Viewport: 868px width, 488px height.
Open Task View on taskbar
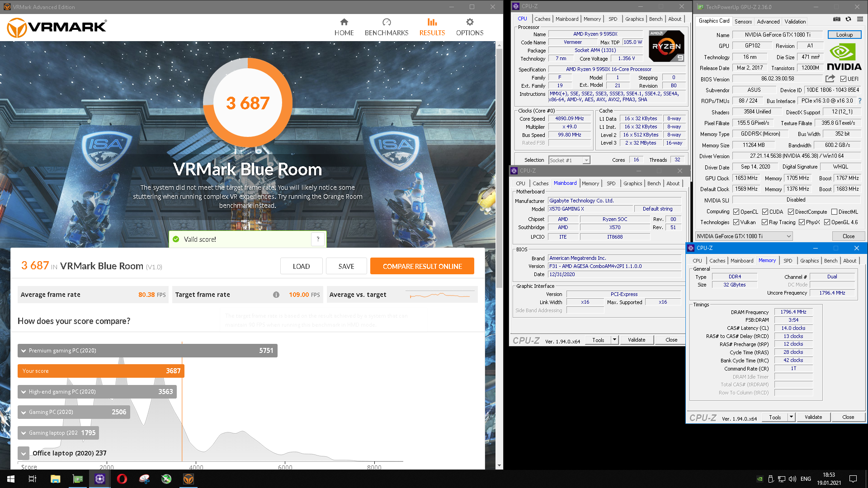coord(33,479)
